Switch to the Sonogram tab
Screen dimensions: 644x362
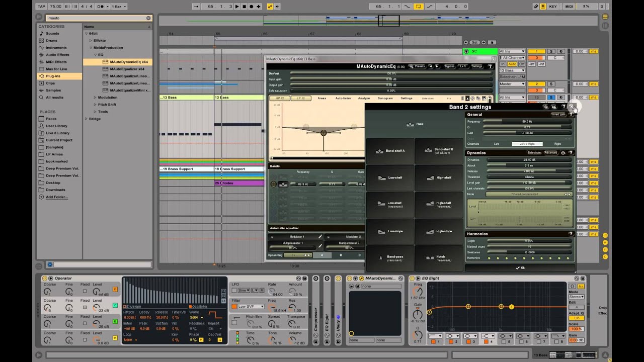pos(385,98)
